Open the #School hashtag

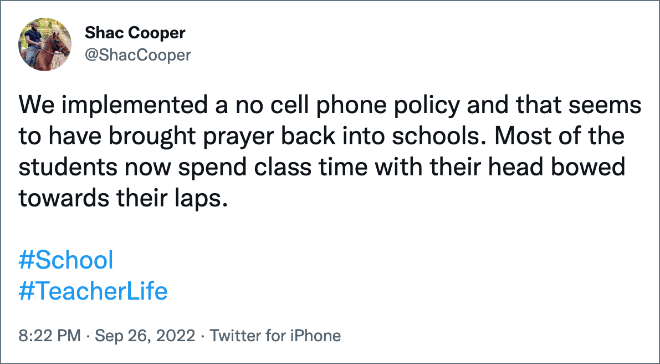[x=66, y=260]
